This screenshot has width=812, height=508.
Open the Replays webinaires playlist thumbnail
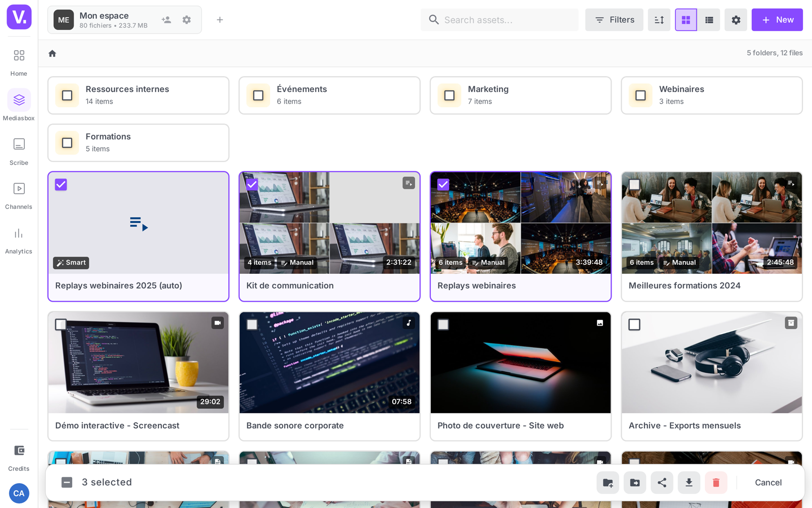click(521, 223)
